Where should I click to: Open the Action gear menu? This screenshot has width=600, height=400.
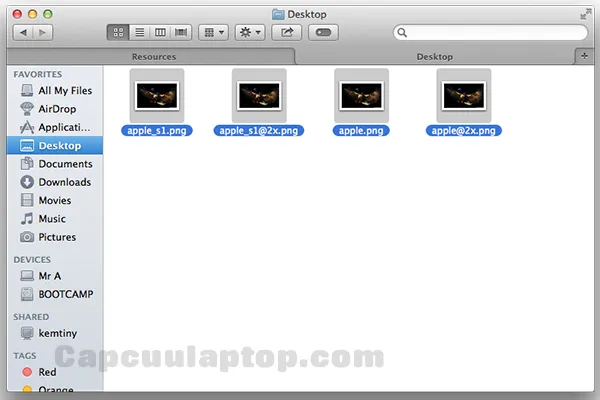coord(250,33)
